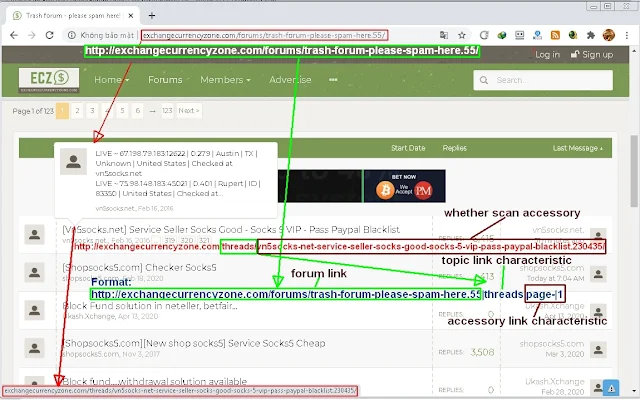Click the Next > pagination button

tap(189, 111)
